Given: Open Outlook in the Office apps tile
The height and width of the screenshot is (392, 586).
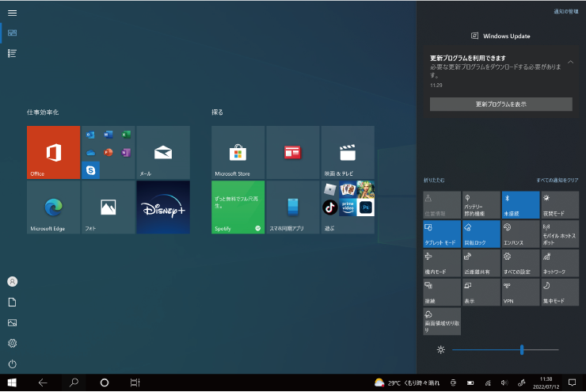Looking at the screenshot, I should [90, 135].
